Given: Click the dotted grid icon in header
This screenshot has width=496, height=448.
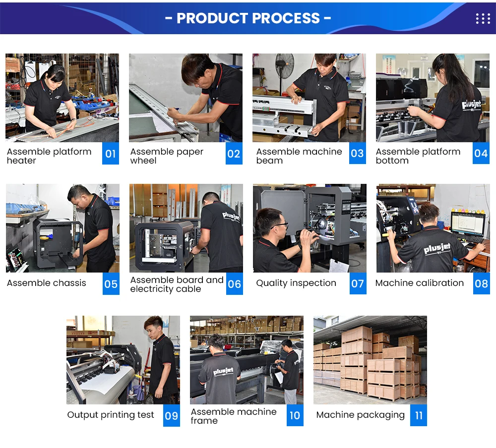Looking at the screenshot, I should point(483,19).
